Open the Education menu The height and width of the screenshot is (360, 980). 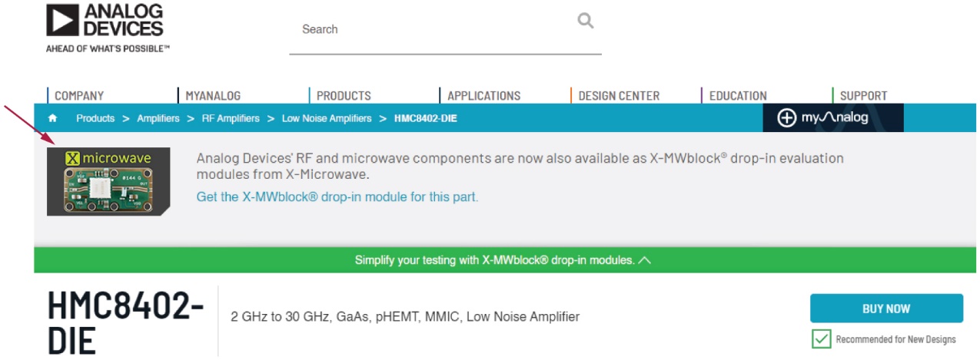[x=738, y=96]
